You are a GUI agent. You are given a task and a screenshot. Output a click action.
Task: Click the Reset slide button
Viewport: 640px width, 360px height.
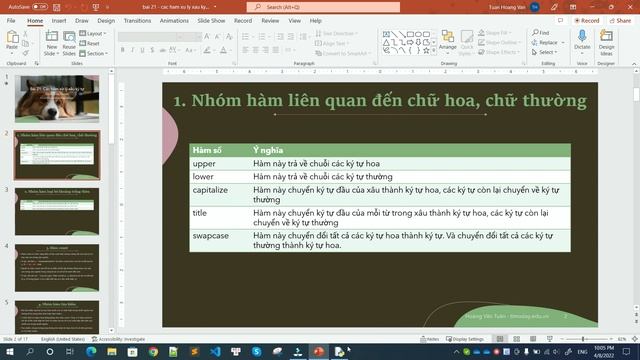pyautogui.click(x=89, y=43)
